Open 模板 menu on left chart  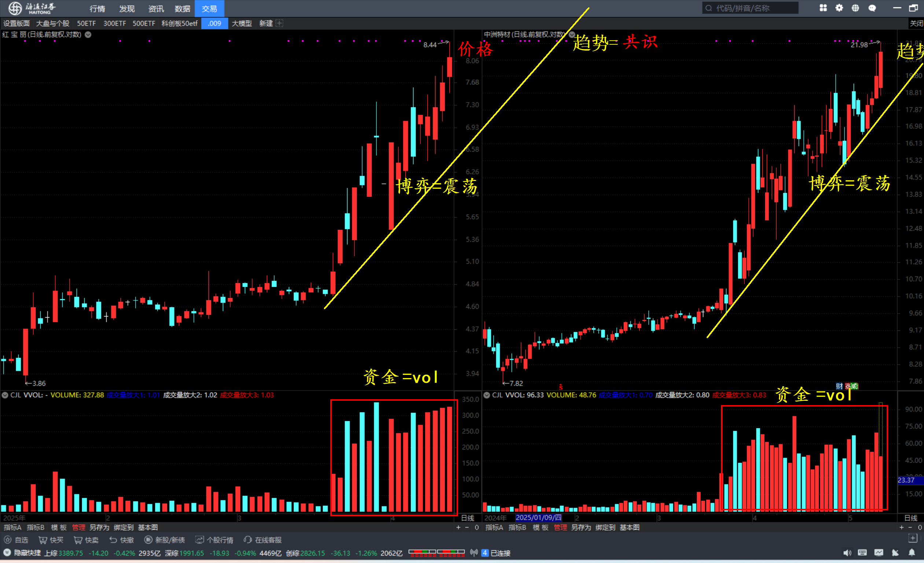click(59, 527)
